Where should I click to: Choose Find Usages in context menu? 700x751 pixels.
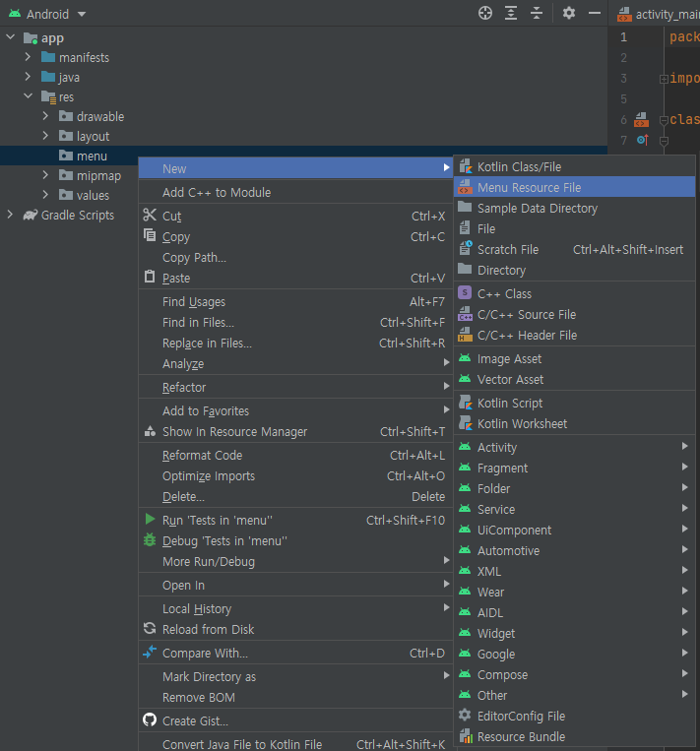point(295,302)
